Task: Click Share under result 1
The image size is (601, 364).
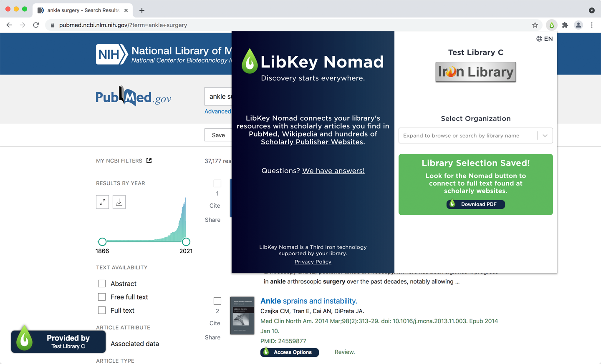Action: point(213,220)
